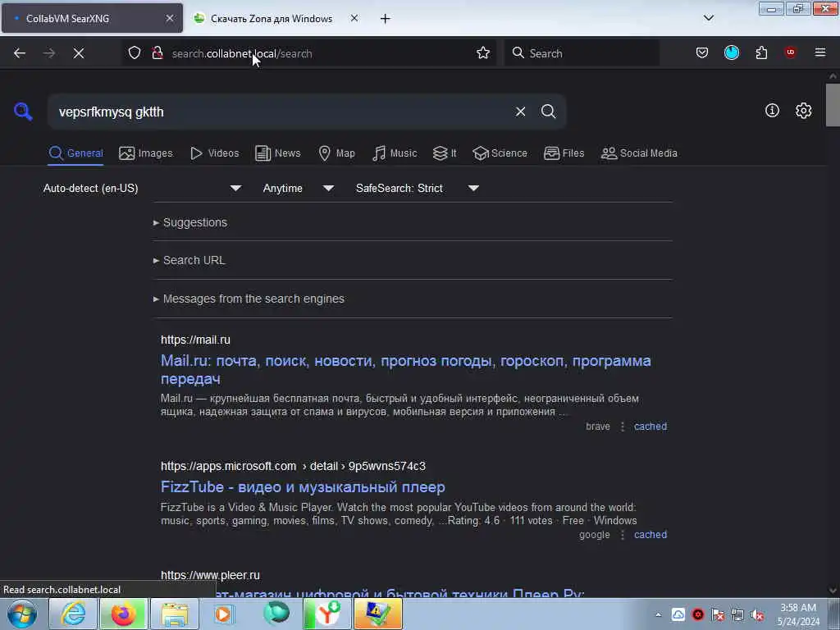The width and height of the screenshot is (840, 630).
Task: Click the scrollbar down arrow
Action: 833,591
